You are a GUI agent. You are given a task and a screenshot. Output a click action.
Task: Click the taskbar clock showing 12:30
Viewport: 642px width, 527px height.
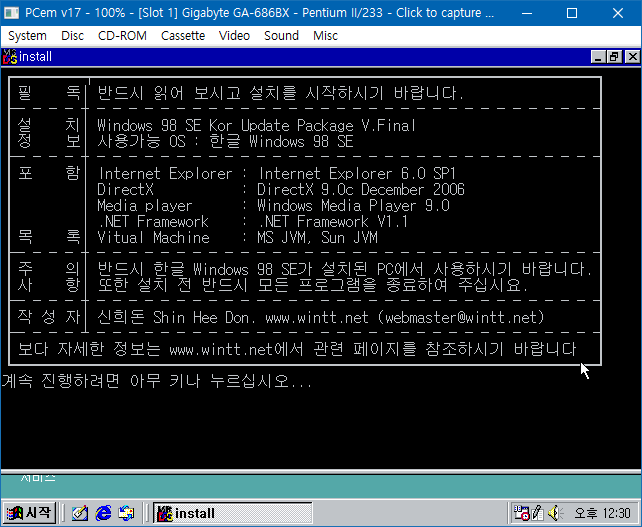tap(602, 513)
